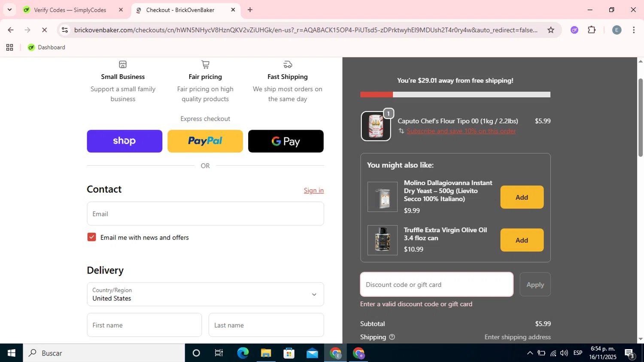Screen dimensions: 644x362
Task: Show hidden system tray icons
Action: tap(530, 353)
